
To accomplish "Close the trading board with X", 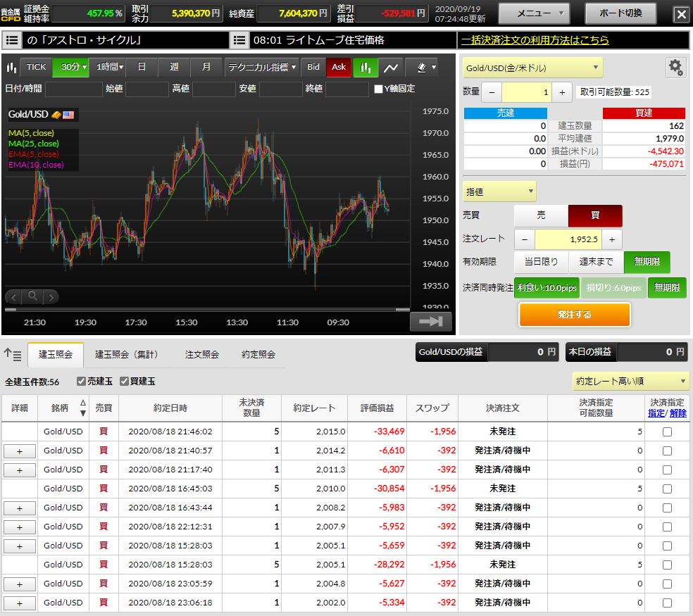I will (681, 14).
